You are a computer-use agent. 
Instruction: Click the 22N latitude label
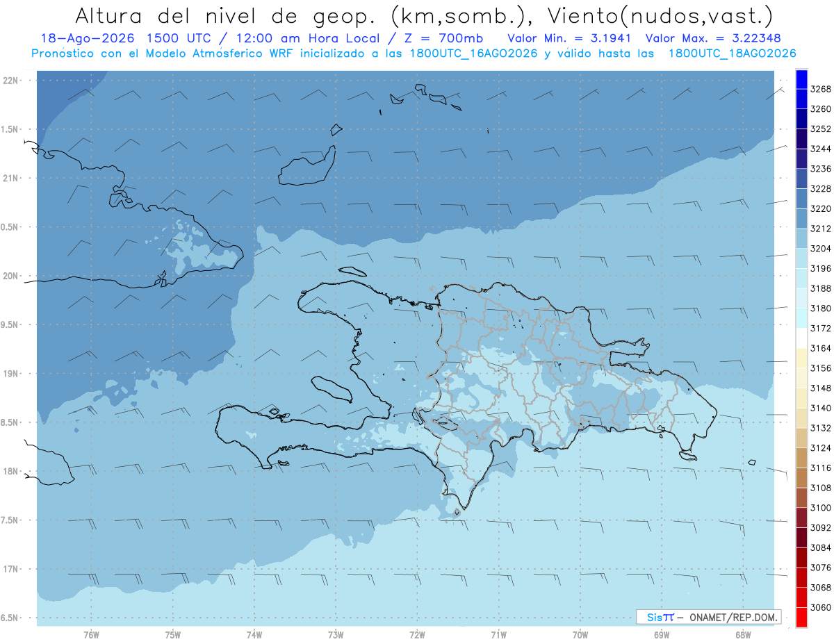(x=10, y=80)
